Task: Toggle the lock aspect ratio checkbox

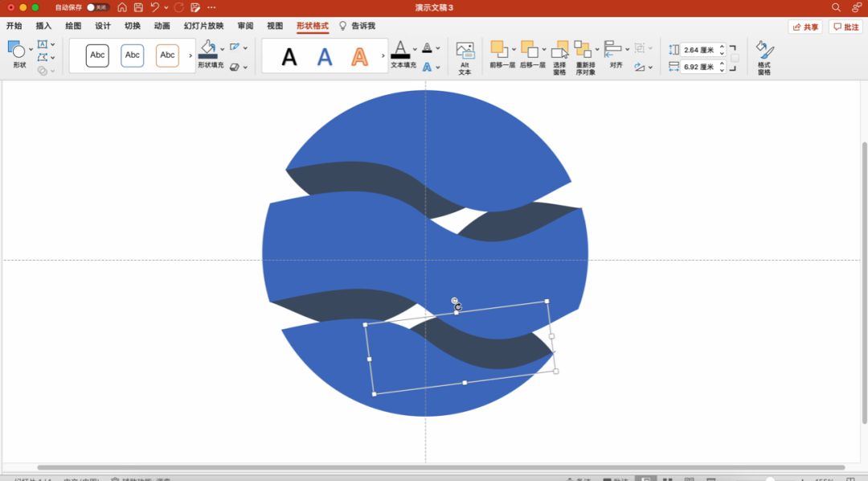Action: [735, 58]
